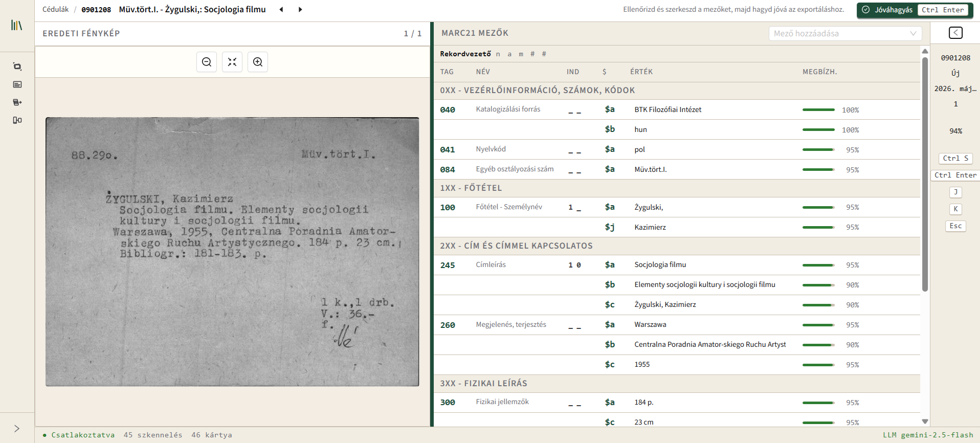Zoom out the original photo
Viewport: 980px width, 443px height.
[207, 62]
